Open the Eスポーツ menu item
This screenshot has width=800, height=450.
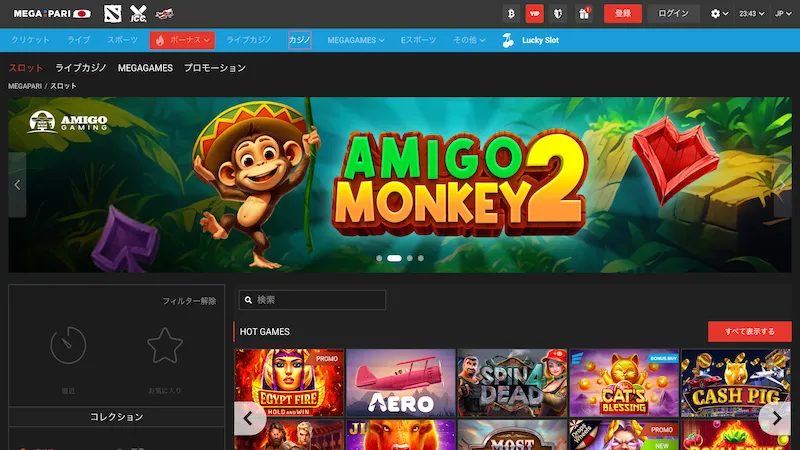click(x=418, y=40)
